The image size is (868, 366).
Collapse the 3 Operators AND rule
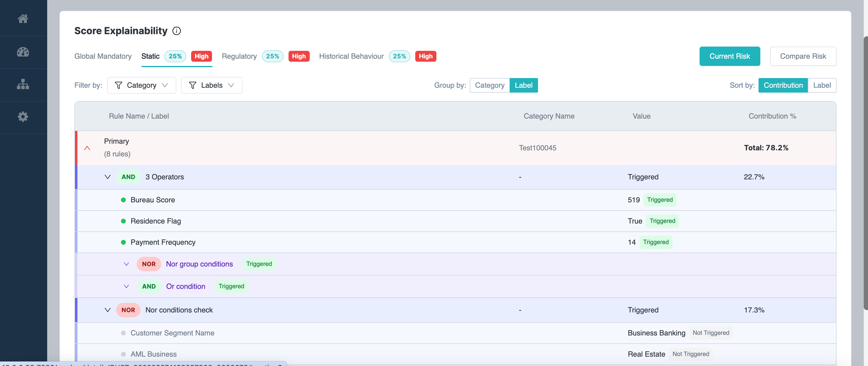click(107, 177)
